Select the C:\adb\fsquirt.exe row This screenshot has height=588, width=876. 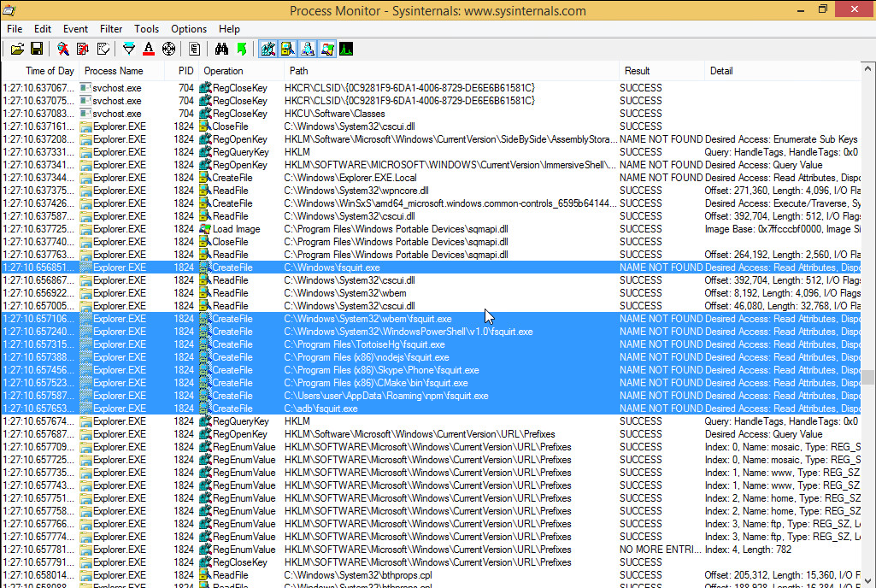pyautogui.click(x=431, y=409)
